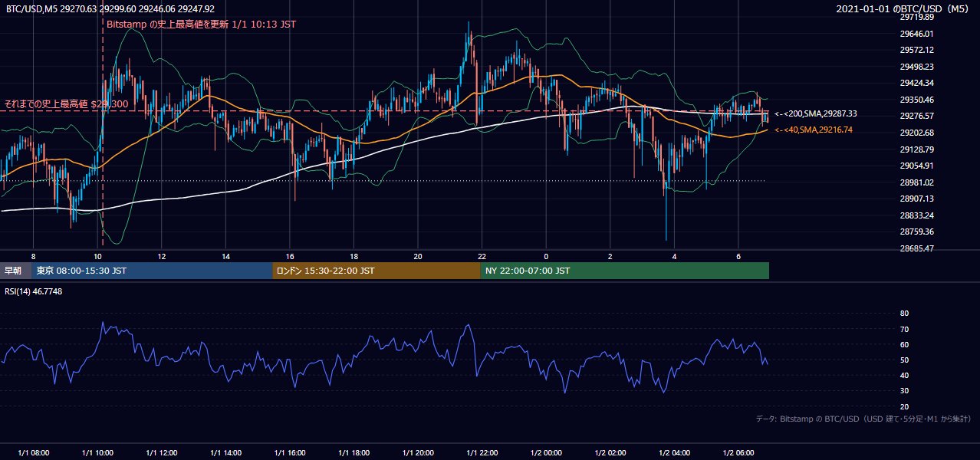The width and height of the screenshot is (980, 460).
Task: Click price axis value 29128.79
Action: coord(917,149)
